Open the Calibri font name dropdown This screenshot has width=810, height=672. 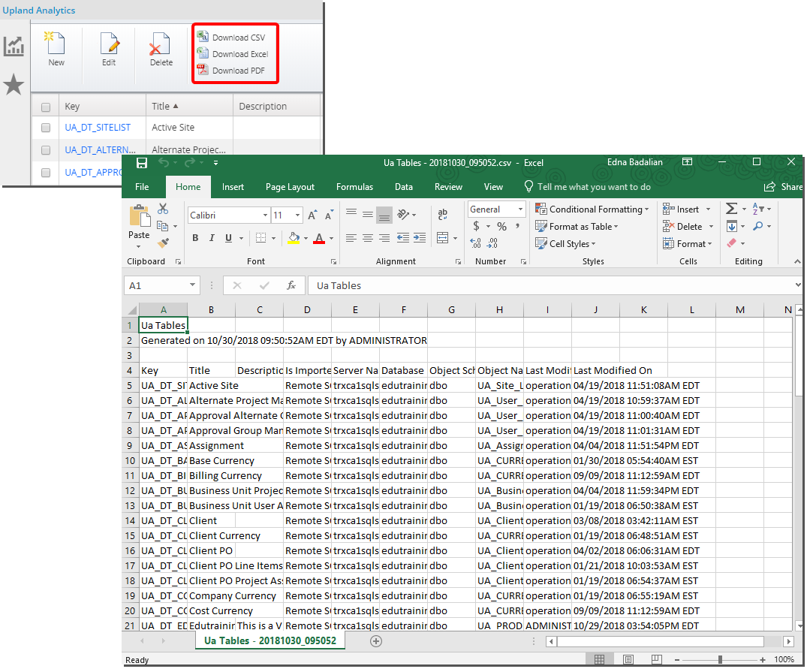265,215
